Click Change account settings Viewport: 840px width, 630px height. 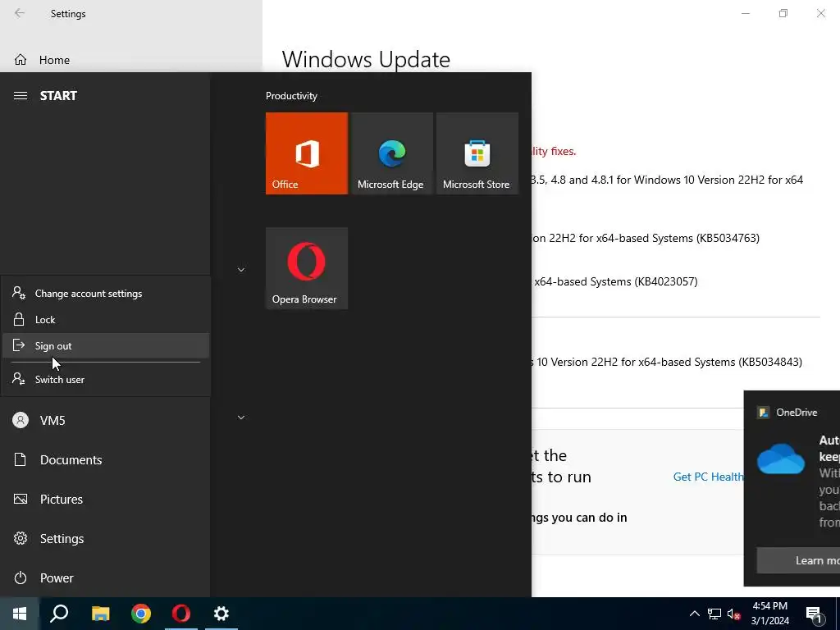[106, 293]
